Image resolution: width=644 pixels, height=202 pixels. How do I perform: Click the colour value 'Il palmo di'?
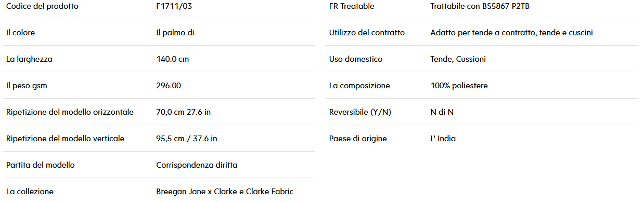tap(175, 33)
